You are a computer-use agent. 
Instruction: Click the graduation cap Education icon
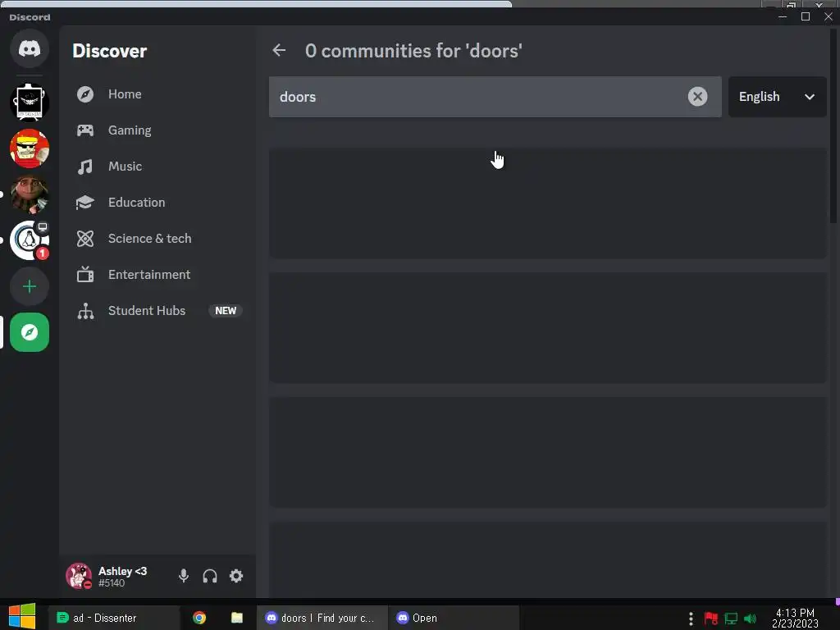(85, 203)
